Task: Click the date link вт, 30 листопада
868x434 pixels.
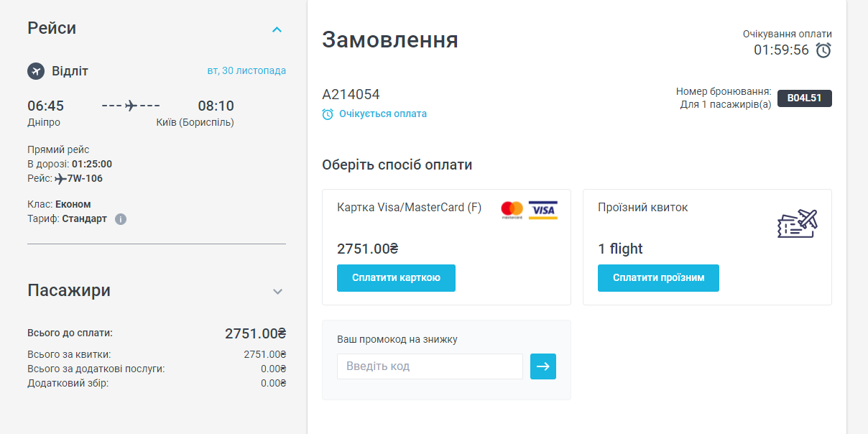Action: [246, 71]
